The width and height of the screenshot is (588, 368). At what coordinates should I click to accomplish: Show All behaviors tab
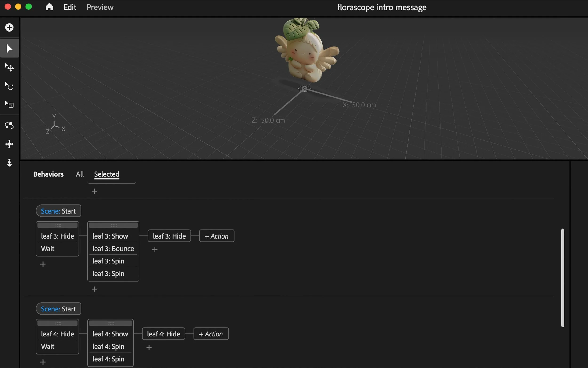(x=80, y=174)
